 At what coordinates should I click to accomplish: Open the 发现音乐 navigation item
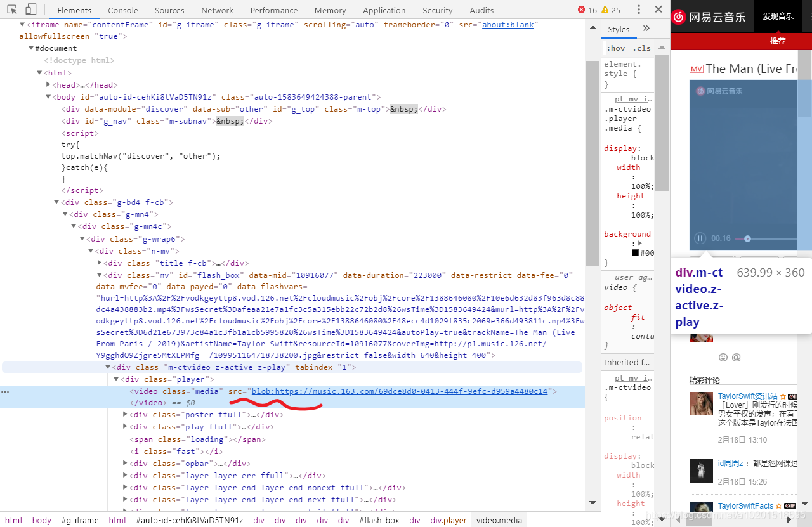[778, 16]
